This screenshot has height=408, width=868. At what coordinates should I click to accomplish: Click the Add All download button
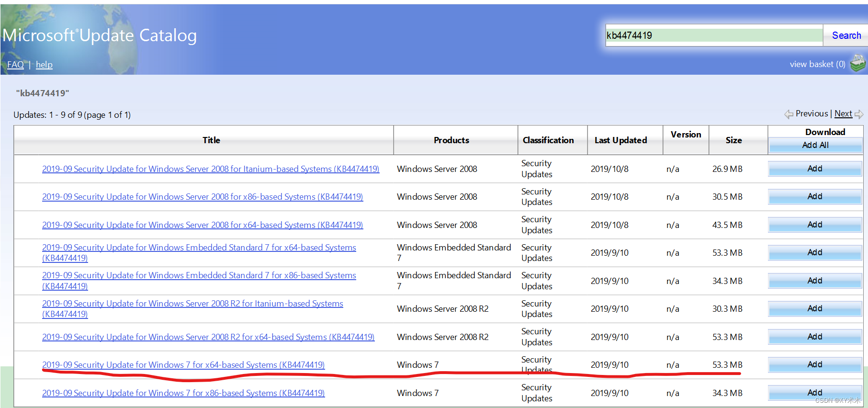pos(815,145)
